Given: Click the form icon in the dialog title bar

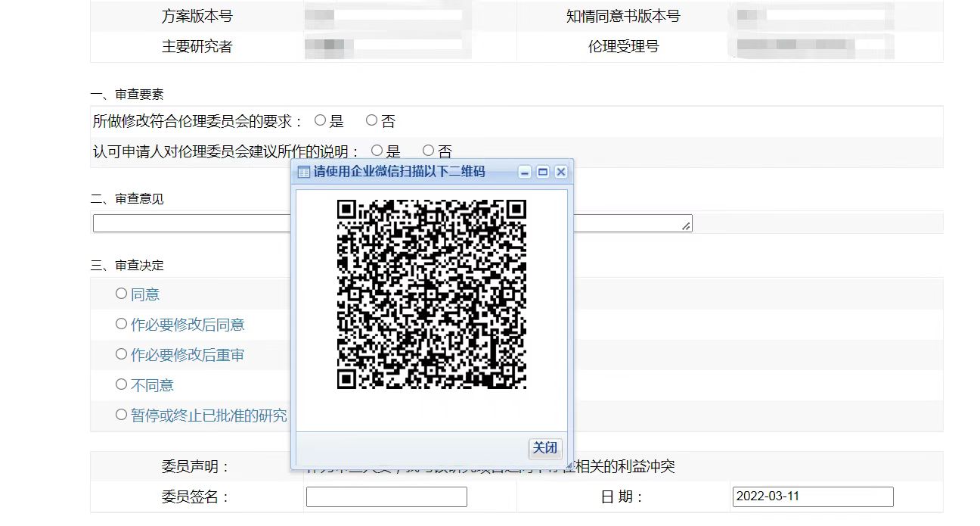Looking at the screenshot, I should pos(304,172).
